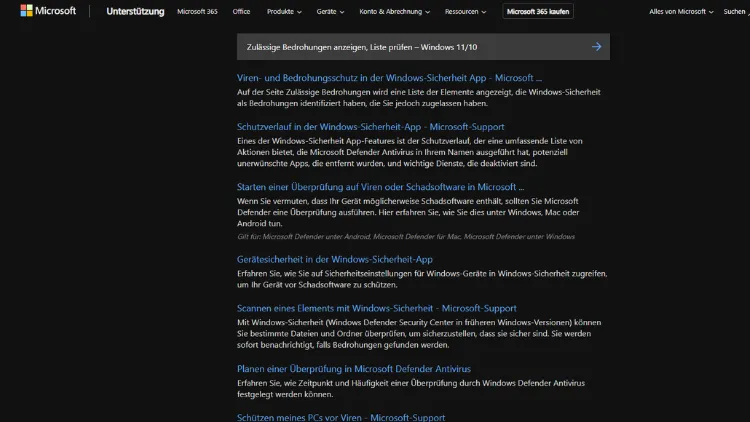
Task: Expand the Konto & Abrechnung dropdown
Action: coord(394,11)
